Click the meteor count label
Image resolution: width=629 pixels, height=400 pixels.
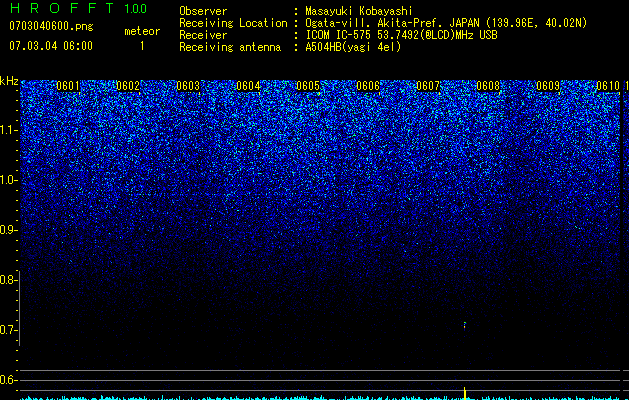tap(142, 31)
